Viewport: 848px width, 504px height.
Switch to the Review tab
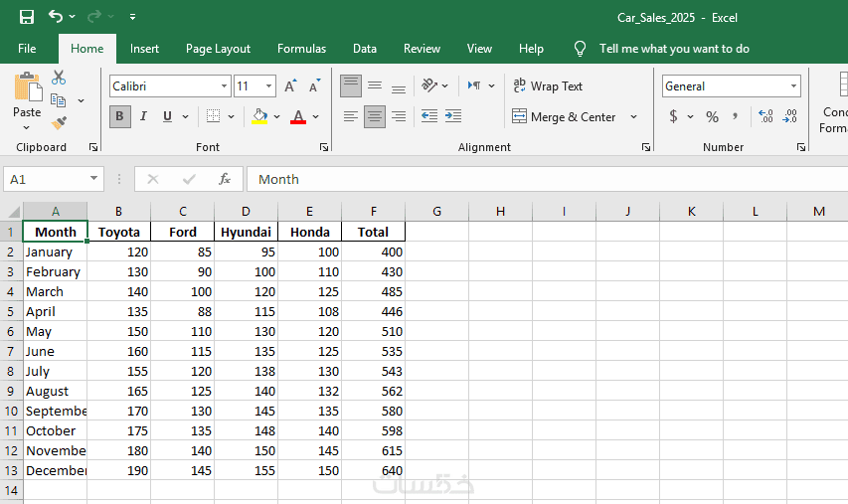422,49
